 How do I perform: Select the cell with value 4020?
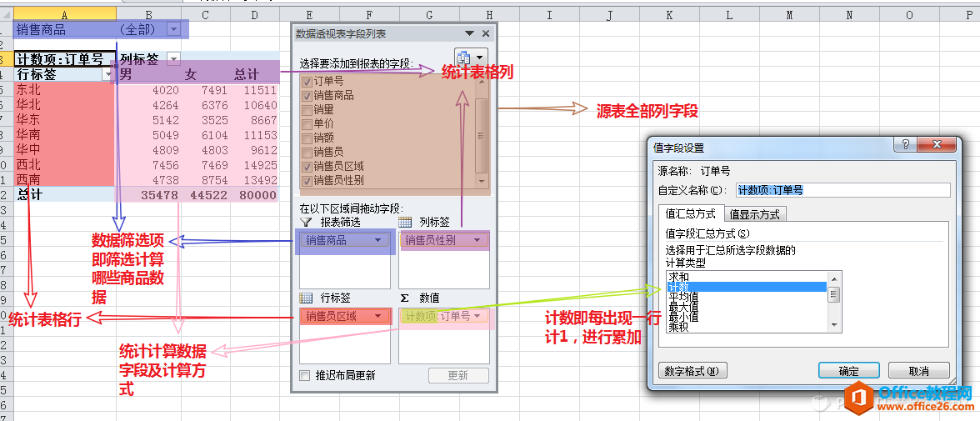(x=148, y=89)
